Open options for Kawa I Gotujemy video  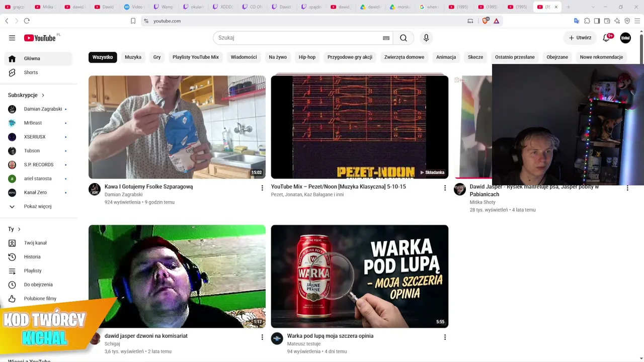(262, 188)
